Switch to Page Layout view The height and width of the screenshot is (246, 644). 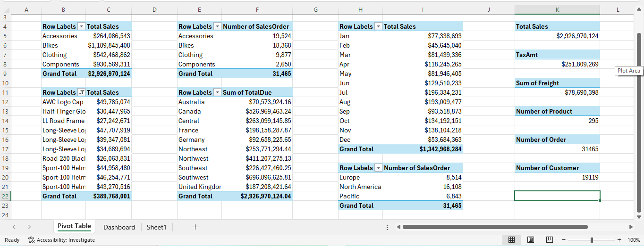click(530, 240)
